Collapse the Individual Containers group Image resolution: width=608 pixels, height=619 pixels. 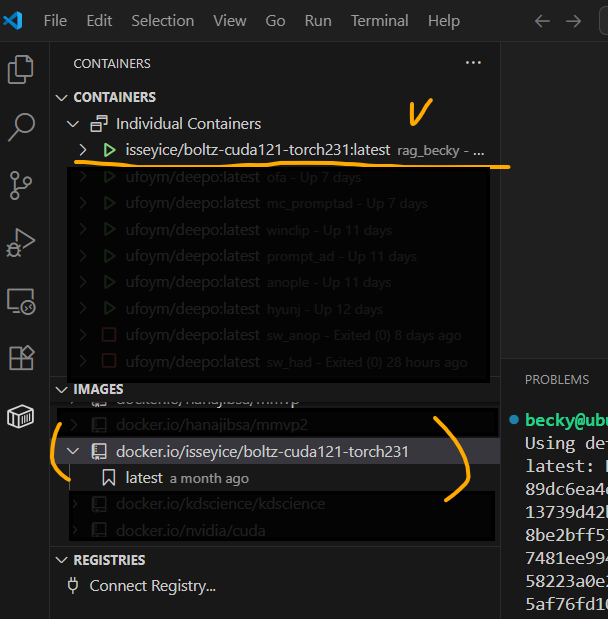73,124
